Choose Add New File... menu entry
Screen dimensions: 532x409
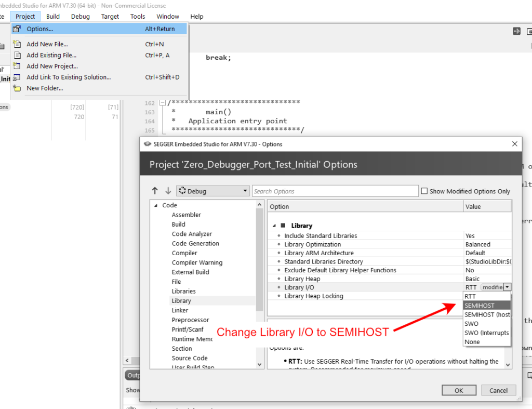[x=99, y=44]
